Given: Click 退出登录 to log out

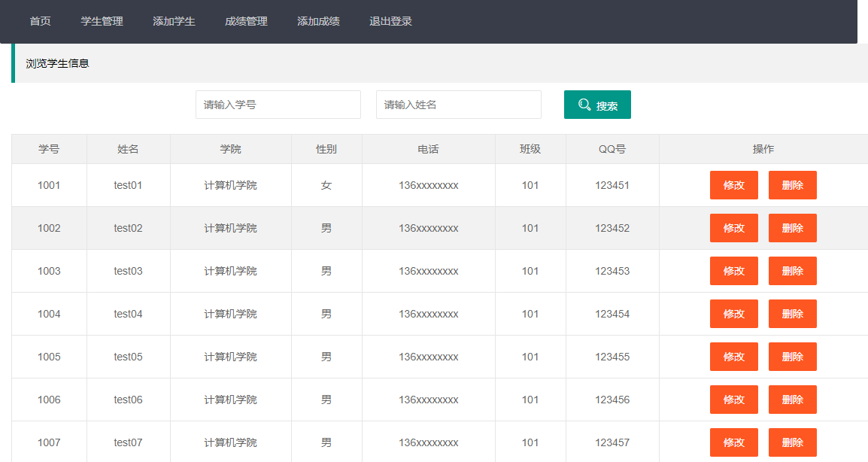Looking at the screenshot, I should pos(390,21).
